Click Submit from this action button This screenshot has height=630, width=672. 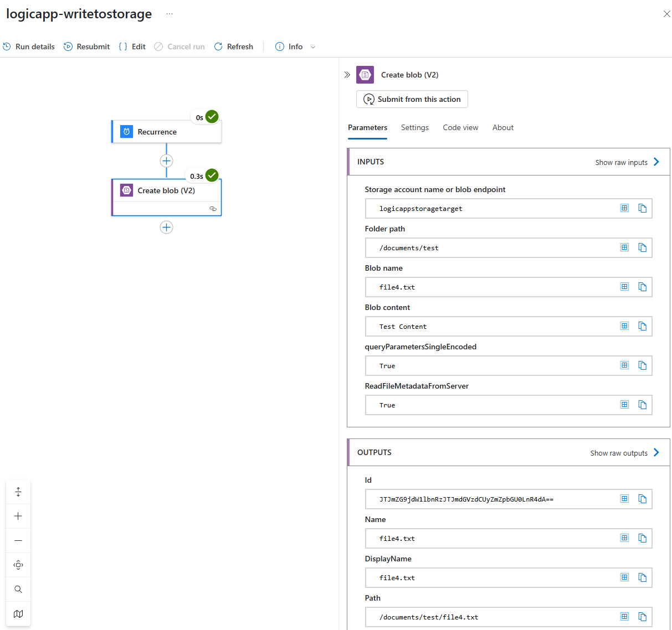pyautogui.click(x=412, y=99)
